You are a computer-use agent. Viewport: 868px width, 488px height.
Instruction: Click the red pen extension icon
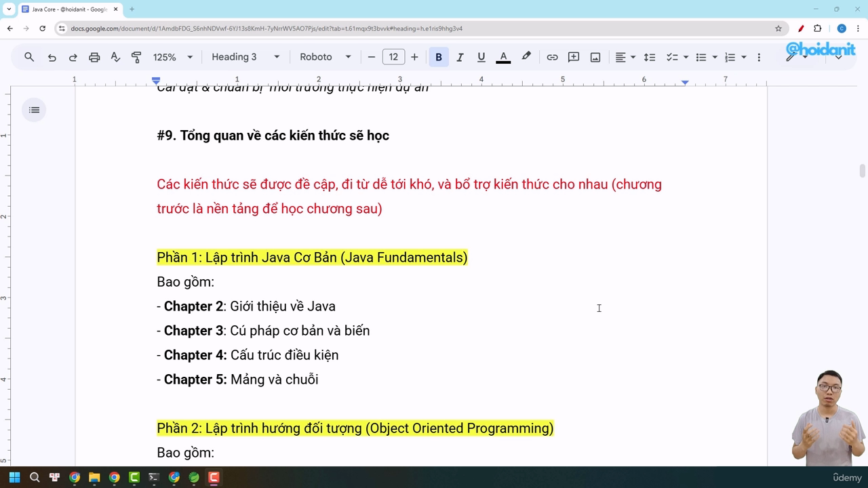(801, 28)
